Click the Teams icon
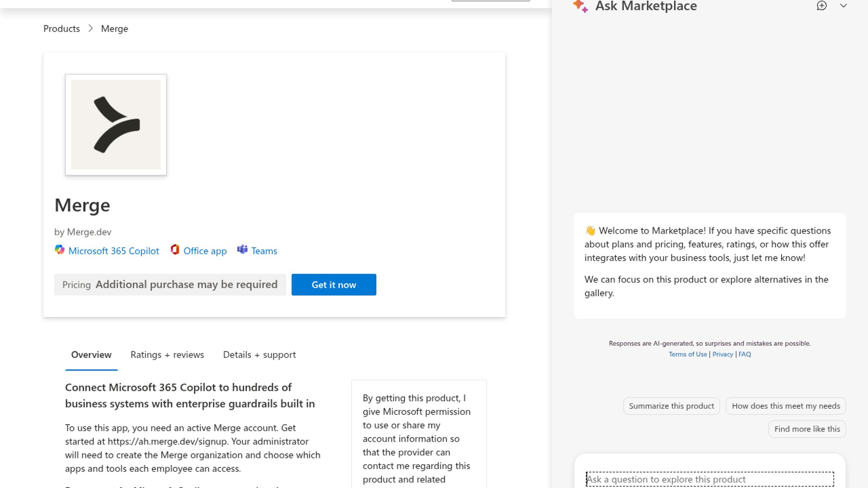The image size is (868, 488). [x=242, y=250]
